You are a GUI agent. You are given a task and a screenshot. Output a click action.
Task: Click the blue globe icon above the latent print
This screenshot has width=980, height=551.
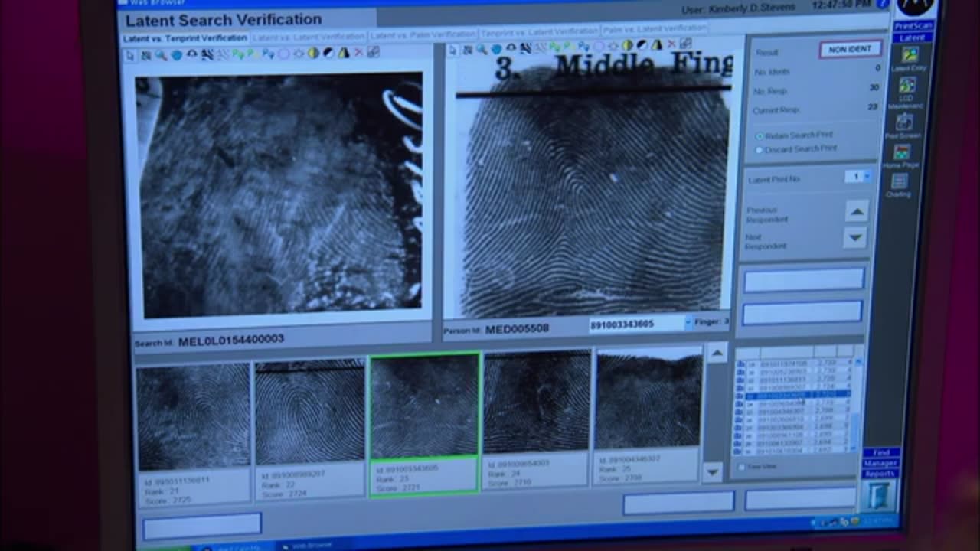pos(176,54)
